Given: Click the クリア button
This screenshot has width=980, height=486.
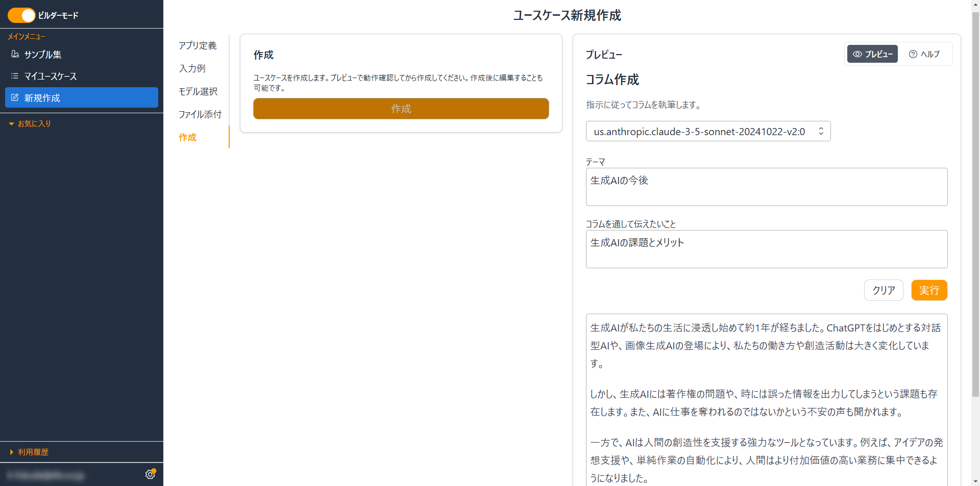Looking at the screenshot, I should click(884, 290).
